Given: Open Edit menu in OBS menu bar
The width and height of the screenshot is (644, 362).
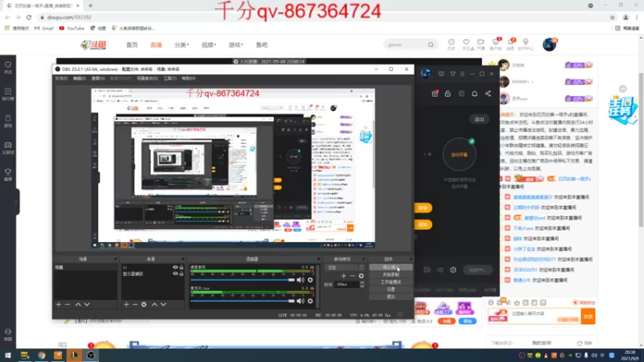Looking at the screenshot, I should click(x=79, y=78).
